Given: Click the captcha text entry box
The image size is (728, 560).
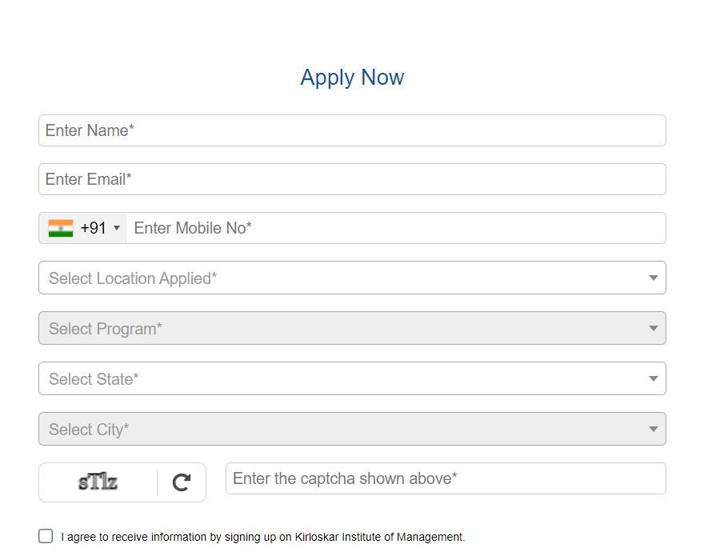Looking at the screenshot, I should click(x=446, y=478).
